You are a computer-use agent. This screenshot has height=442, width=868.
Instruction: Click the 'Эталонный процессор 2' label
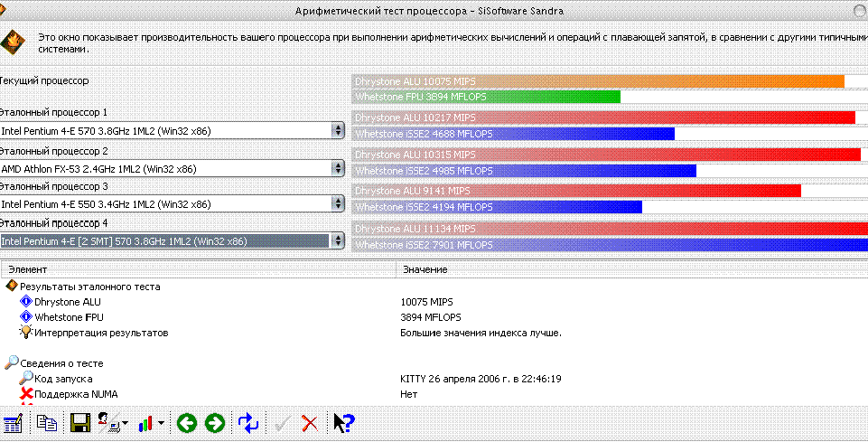click(53, 151)
